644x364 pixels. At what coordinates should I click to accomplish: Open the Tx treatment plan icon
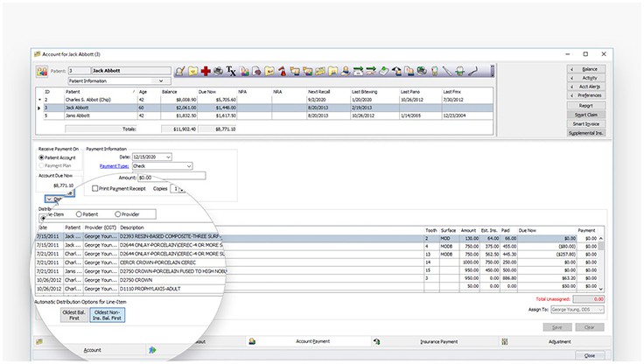pos(231,72)
